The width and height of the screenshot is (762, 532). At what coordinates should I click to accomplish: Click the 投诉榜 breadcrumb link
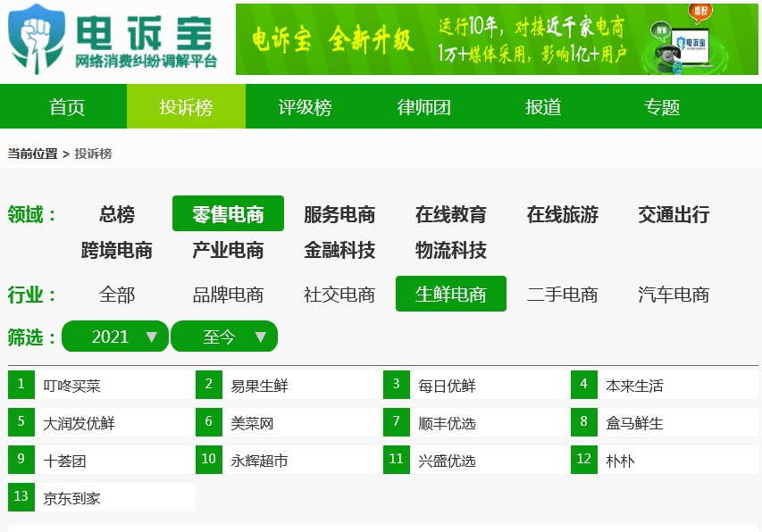point(93,154)
